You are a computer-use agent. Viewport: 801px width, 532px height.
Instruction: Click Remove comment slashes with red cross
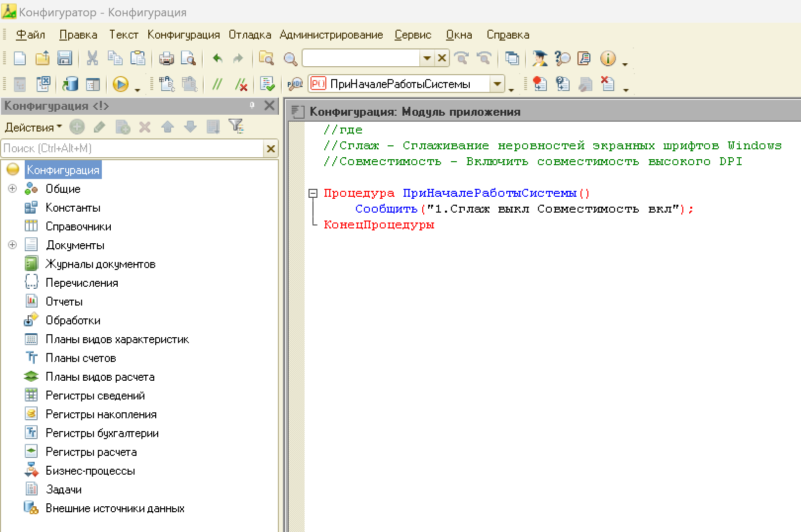(241, 85)
